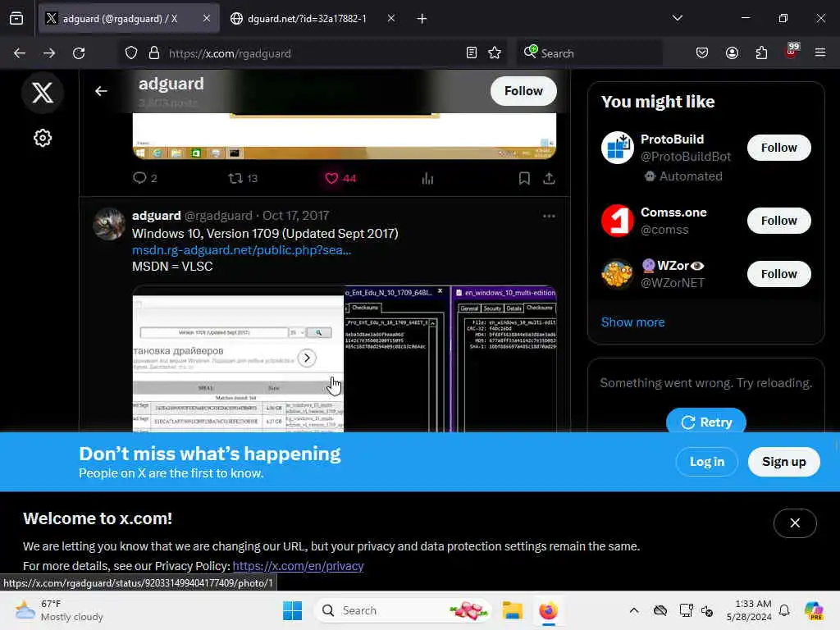Bookmark the post
The width and height of the screenshot is (840, 630).
524,178
